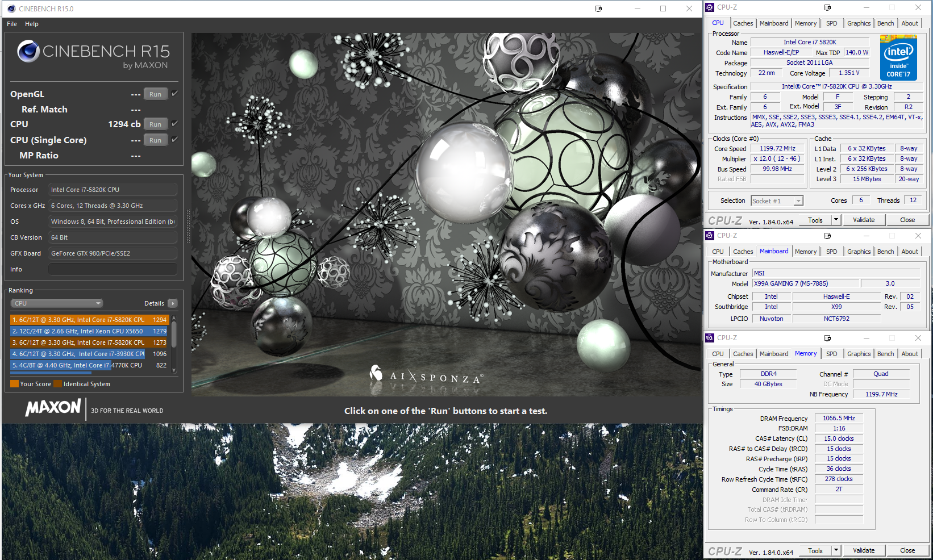933x560 pixels.
Task: Click the CPU-Z app icon in top window
Action: click(x=710, y=7)
